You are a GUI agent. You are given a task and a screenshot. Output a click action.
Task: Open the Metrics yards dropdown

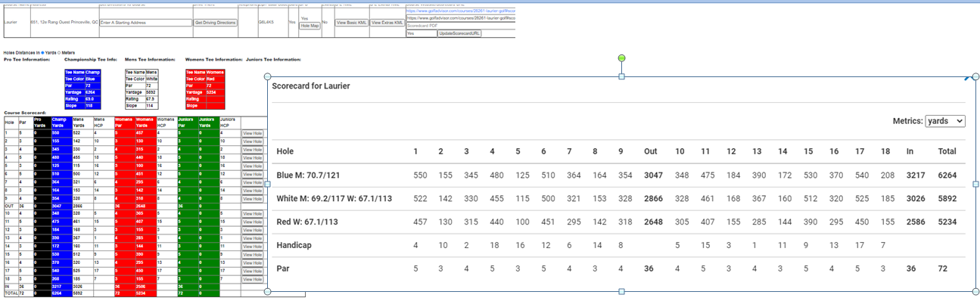946,121
